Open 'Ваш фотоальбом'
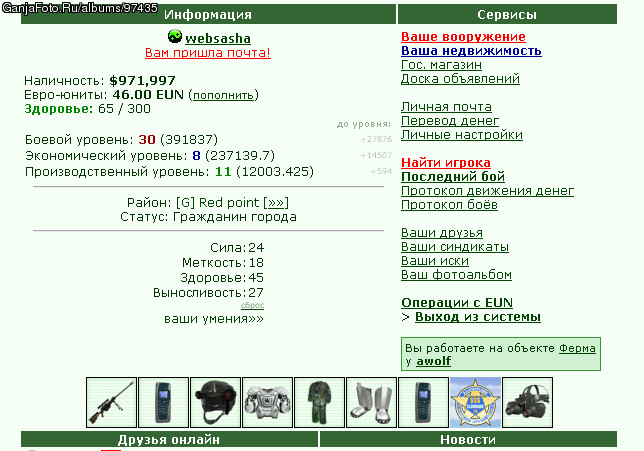 pyautogui.click(x=456, y=274)
